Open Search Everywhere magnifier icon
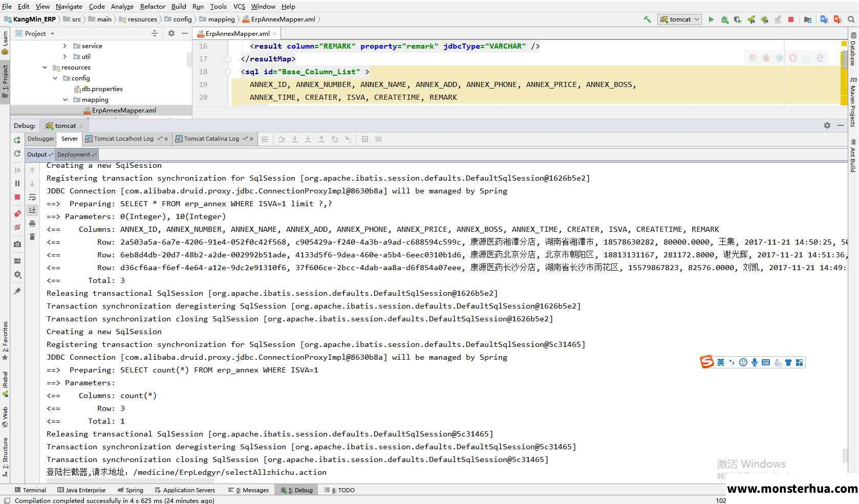This screenshot has height=504, width=859. (x=851, y=19)
